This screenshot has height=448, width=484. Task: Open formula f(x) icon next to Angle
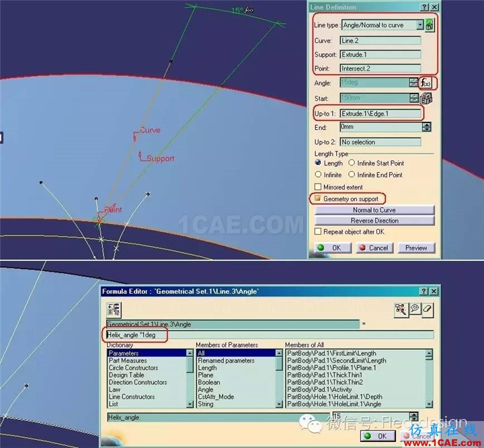click(427, 83)
